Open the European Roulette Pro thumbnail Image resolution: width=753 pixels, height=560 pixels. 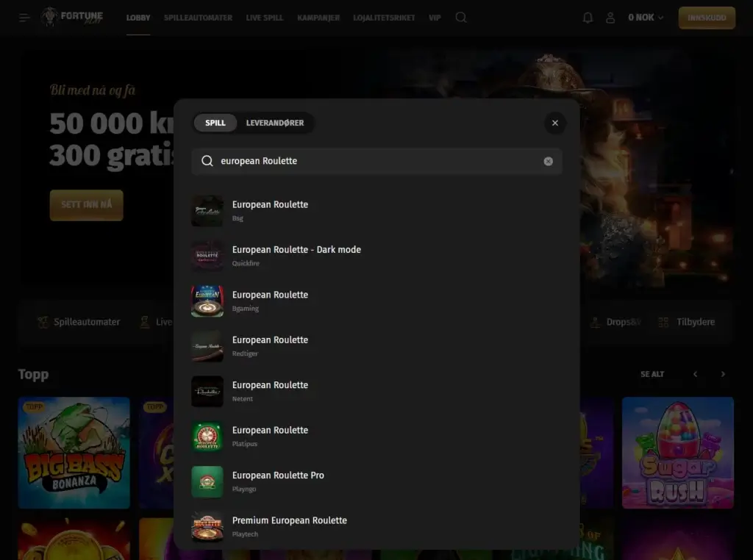(x=207, y=481)
